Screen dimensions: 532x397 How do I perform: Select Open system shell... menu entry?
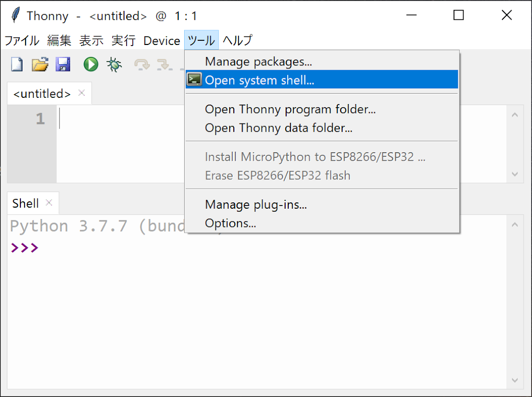[322, 80]
